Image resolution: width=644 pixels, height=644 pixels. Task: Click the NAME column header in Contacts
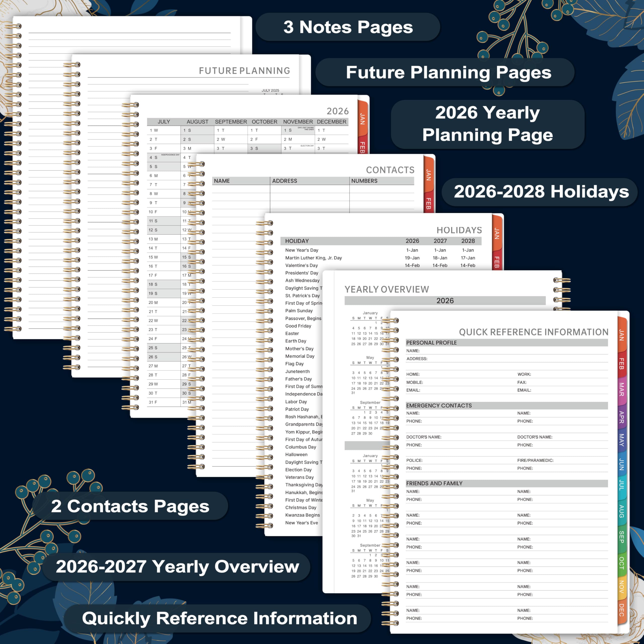coord(222,181)
